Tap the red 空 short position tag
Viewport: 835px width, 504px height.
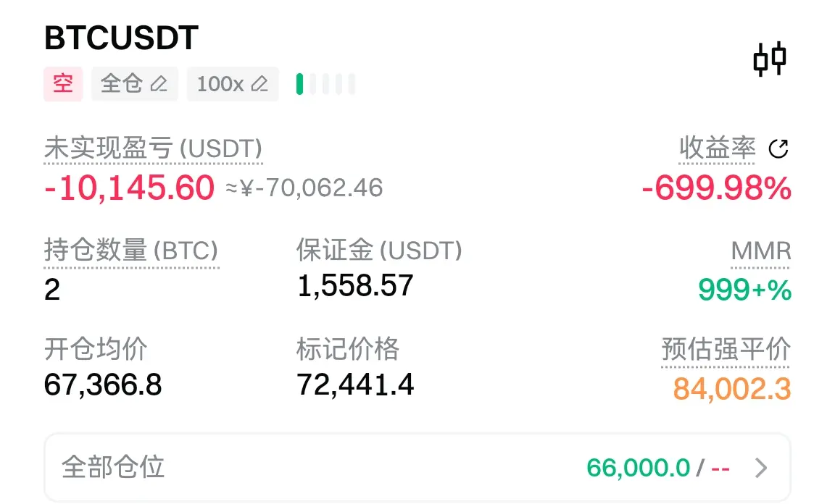(63, 84)
